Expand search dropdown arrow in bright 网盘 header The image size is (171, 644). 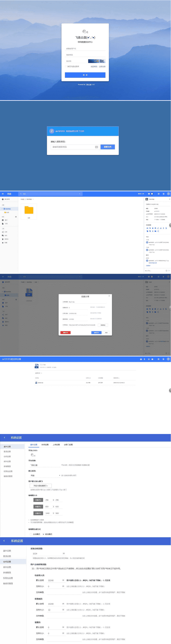tap(80, 194)
